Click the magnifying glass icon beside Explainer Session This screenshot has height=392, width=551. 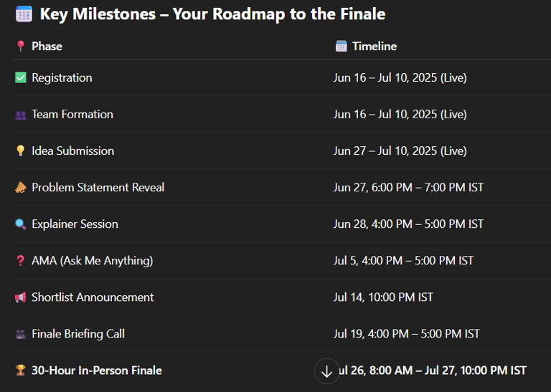coord(21,224)
